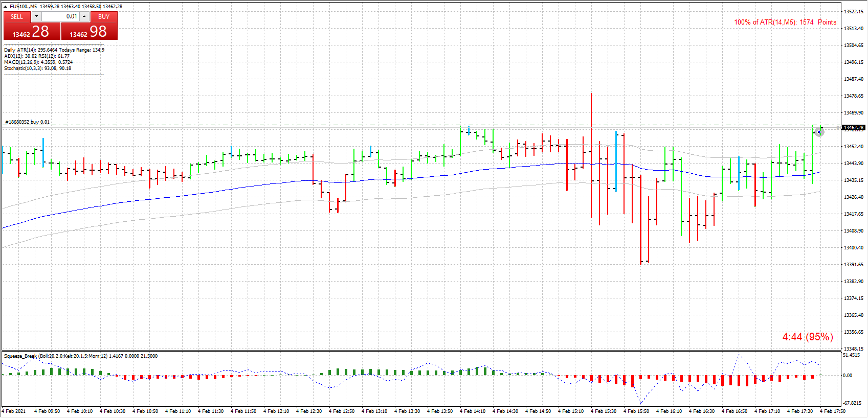Click the MACD(12,26,9) values line
The height and width of the screenshot is (418, 868).
coord(38,62)
